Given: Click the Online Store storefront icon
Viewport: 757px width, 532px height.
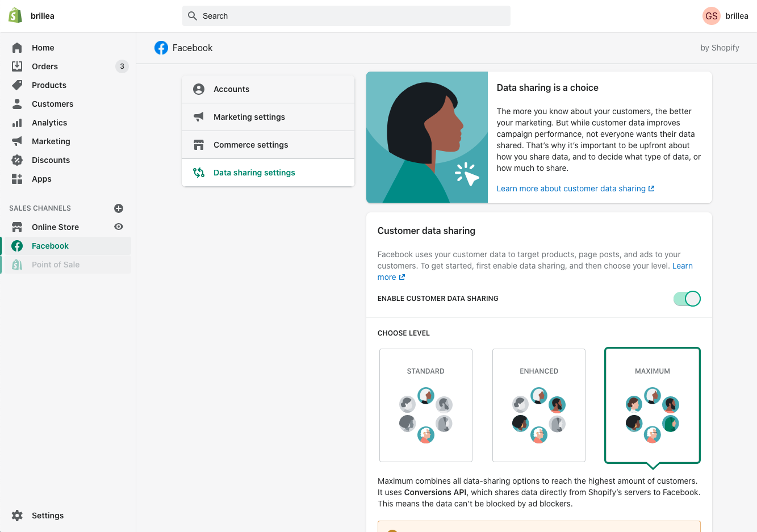Looking at the screenshot, I should (x=17, y=227).
